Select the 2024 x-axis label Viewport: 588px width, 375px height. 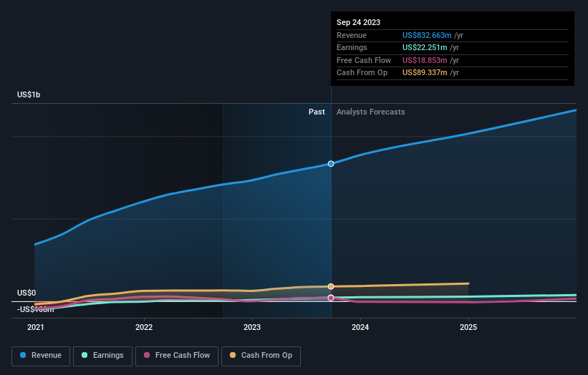click(360, 328)
